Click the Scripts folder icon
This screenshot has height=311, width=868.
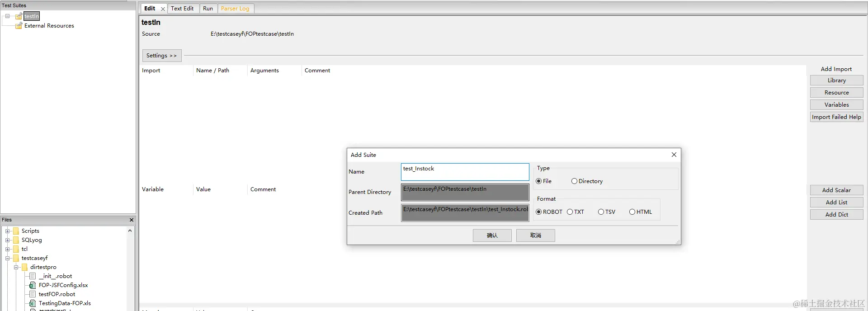click(x=16, y=231)
